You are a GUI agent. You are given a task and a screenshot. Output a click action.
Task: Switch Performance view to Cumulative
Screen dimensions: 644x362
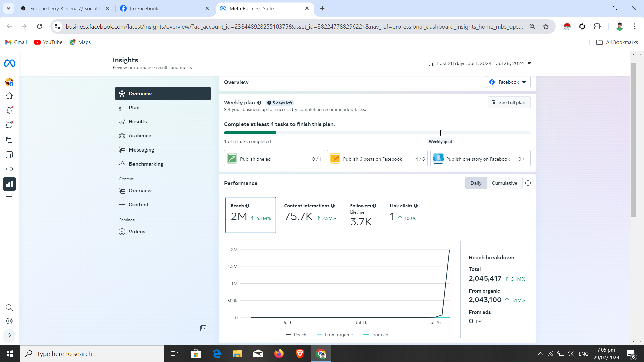[x=504, y=183]
